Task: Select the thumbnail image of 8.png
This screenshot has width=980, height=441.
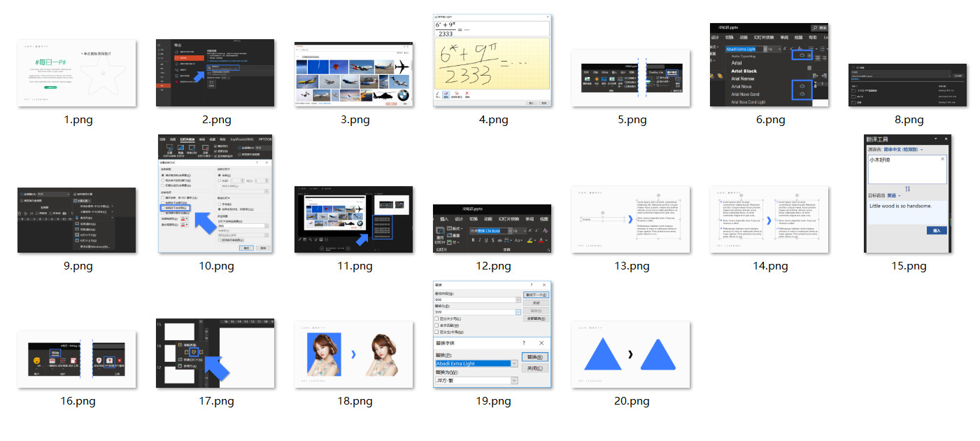Action: pyautogui.click(x=908, y=85)
